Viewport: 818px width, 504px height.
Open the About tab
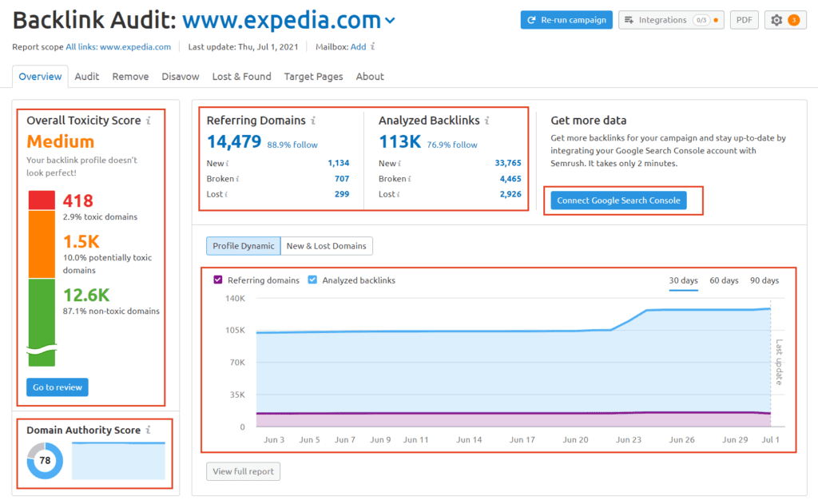370,76
